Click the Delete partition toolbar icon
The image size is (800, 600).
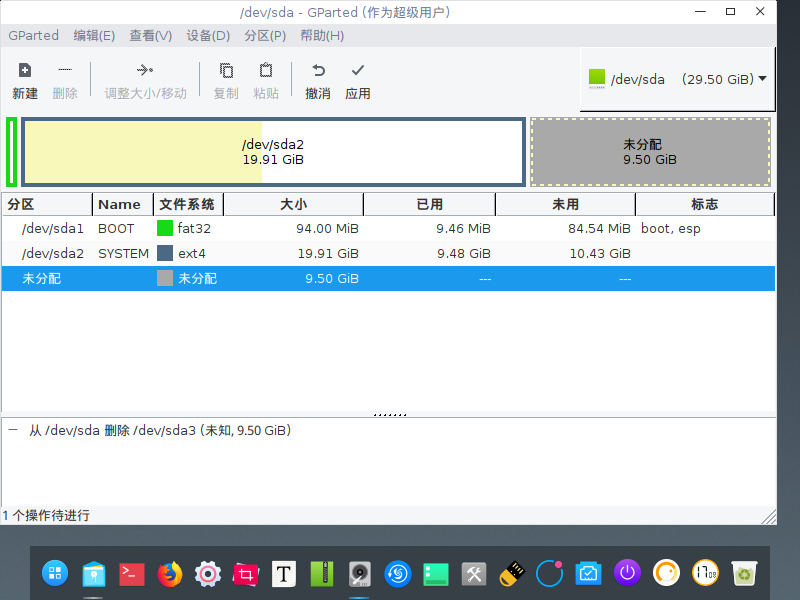[65, 70]
